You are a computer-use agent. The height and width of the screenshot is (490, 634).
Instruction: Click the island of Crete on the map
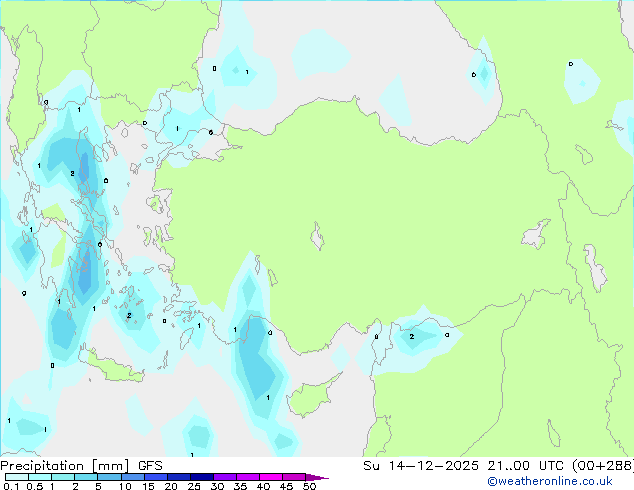(112, 367)
